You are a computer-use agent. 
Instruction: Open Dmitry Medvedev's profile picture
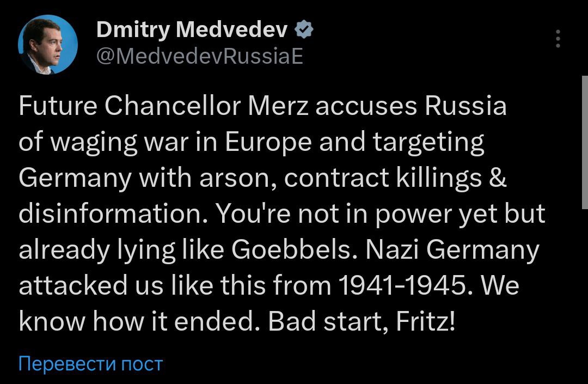tap(48, 45)
